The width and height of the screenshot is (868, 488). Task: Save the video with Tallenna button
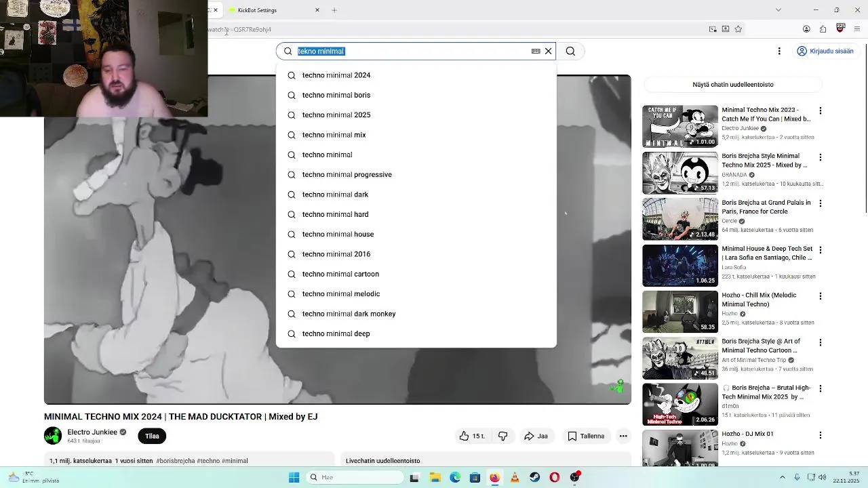(x=586, y=436)
